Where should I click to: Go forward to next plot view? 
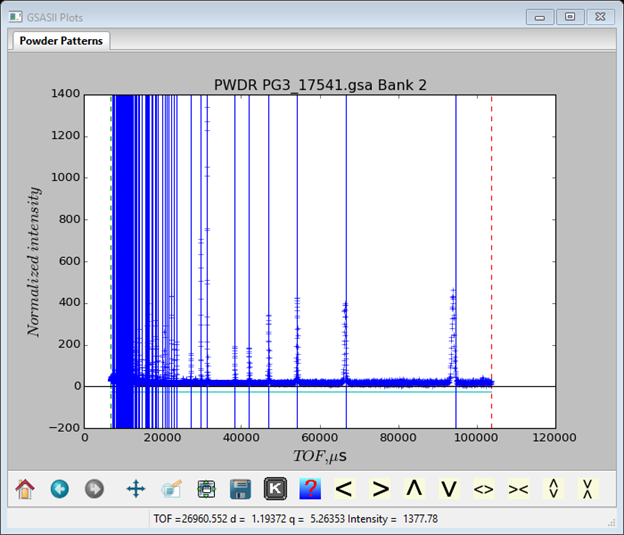94,489
